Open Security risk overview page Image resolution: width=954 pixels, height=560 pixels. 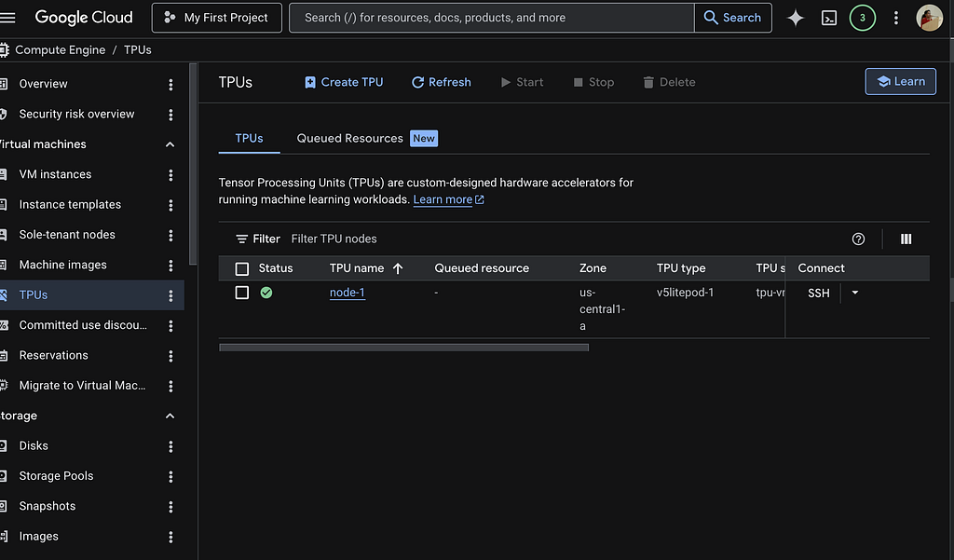point(76,114)
